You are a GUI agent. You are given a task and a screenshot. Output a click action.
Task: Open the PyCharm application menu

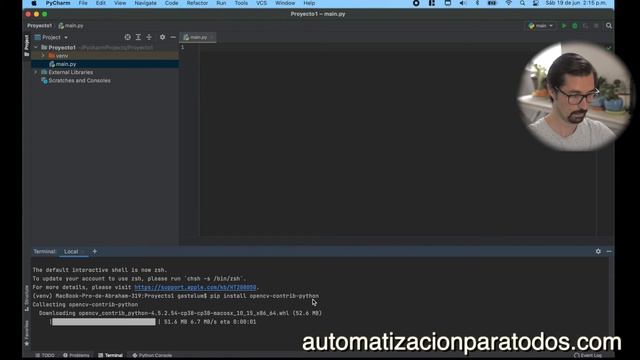58,3
